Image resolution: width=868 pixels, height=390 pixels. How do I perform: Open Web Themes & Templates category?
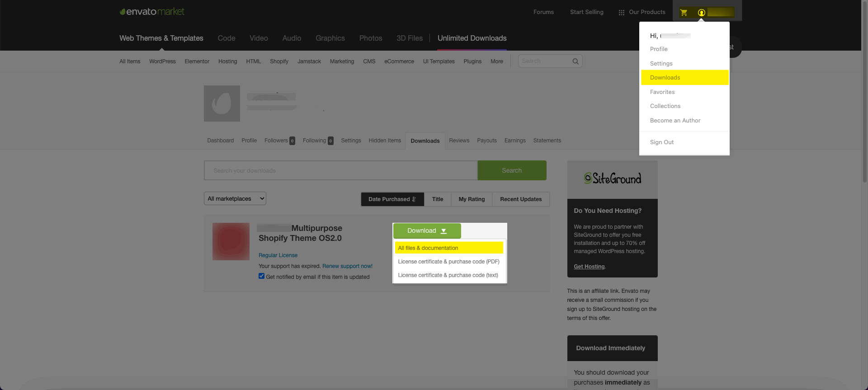click(161, 38)
